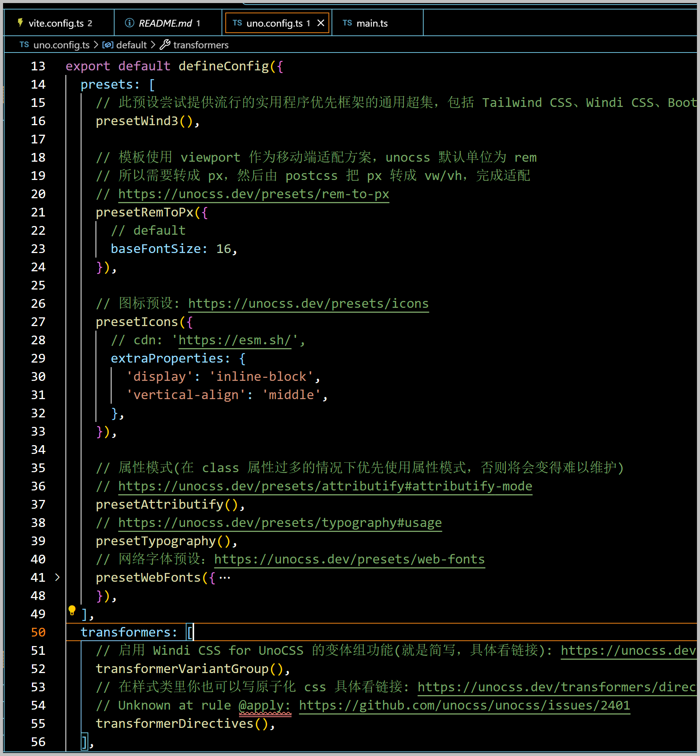Click TS file icon in breadcrumb path
Viewport: 700px width, 756px height.
click(24, 45)
